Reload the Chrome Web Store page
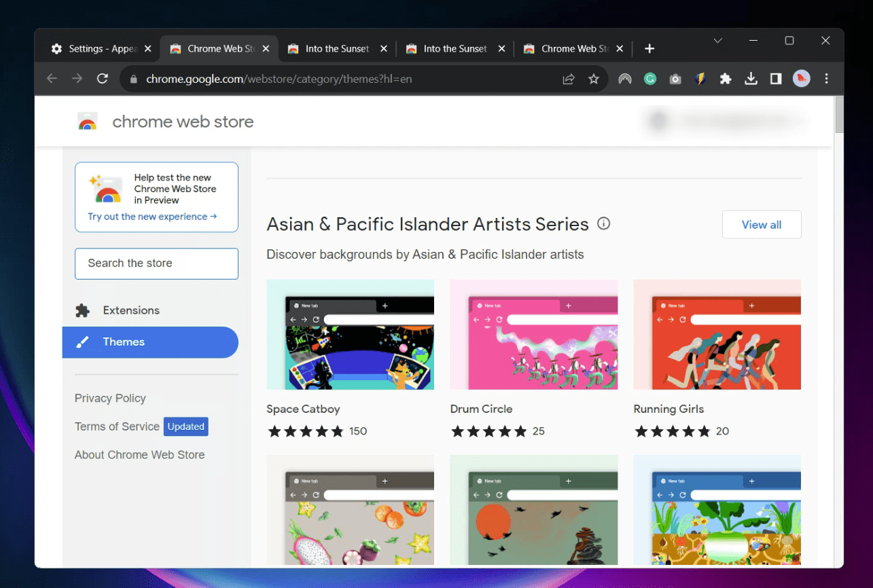The width and height of the screenshot is (873, 588). (103, 79)
